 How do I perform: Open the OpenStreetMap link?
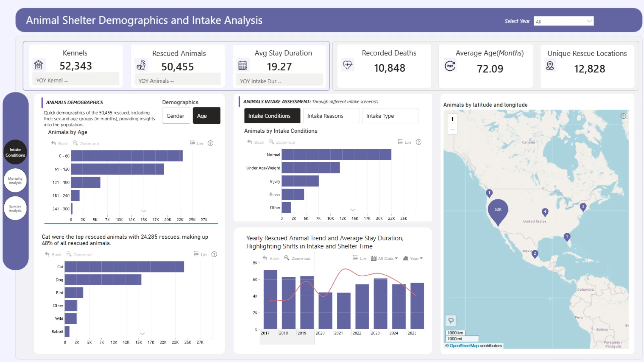coord(464,346)
